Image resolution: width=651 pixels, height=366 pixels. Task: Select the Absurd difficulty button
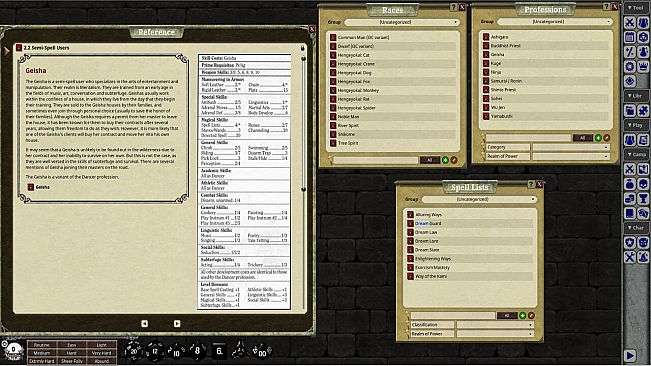tap(101, 361)
